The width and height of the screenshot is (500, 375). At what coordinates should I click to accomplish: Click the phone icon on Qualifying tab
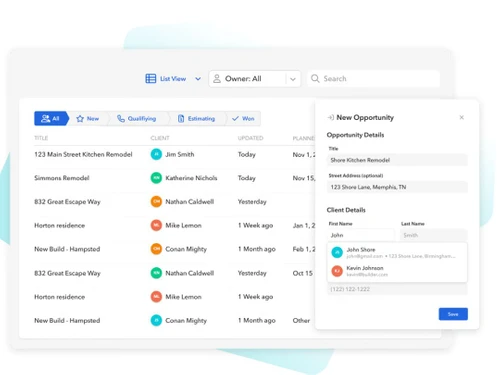(x=121, y=118)
